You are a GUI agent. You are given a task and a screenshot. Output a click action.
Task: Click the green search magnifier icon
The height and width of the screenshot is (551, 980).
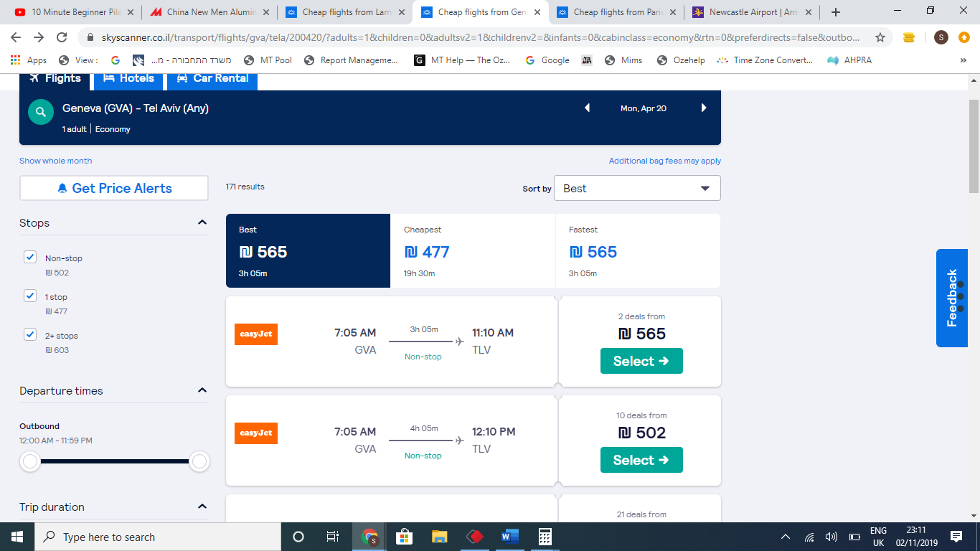point(41,112)
